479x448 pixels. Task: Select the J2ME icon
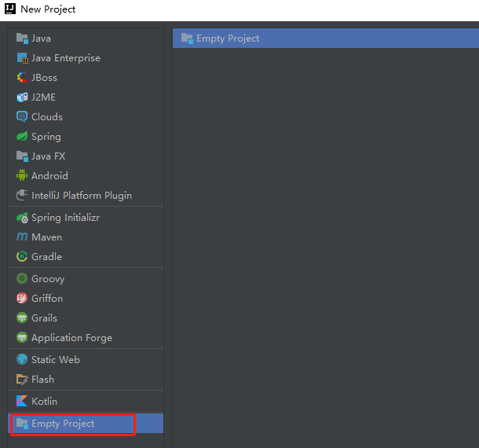pos(22,97)
